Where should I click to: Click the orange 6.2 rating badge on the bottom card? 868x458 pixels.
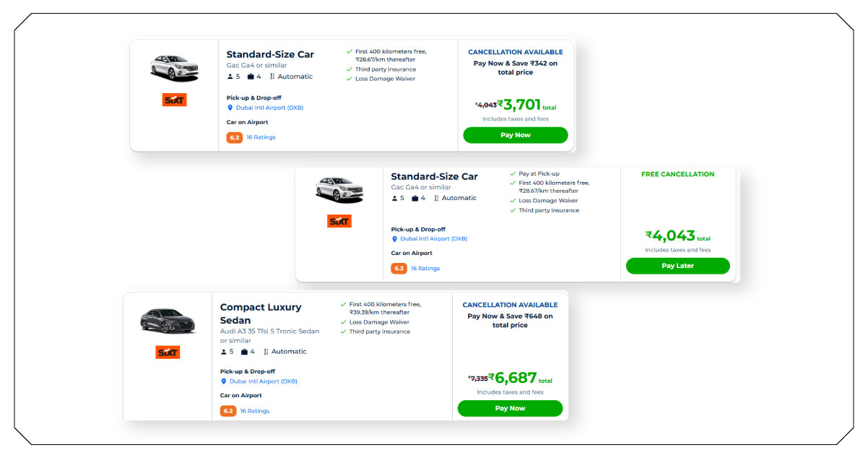click(x=227, y=410)
